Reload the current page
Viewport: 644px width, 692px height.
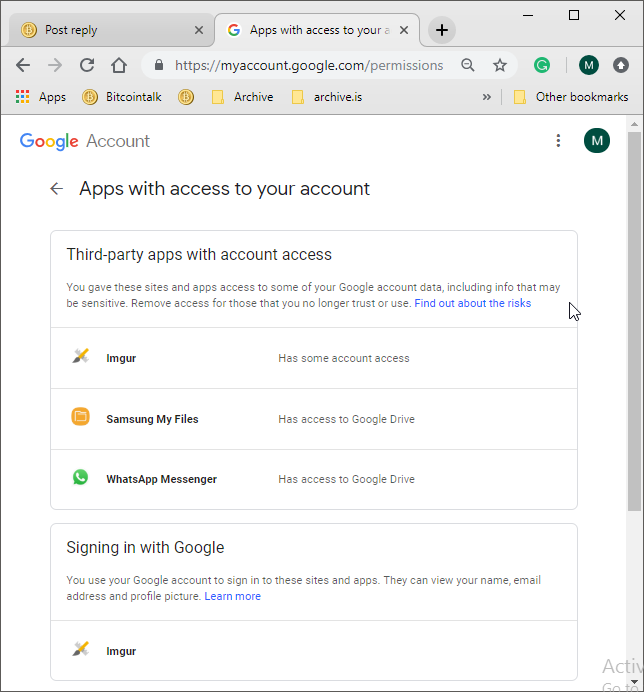[x=87, y=65]
